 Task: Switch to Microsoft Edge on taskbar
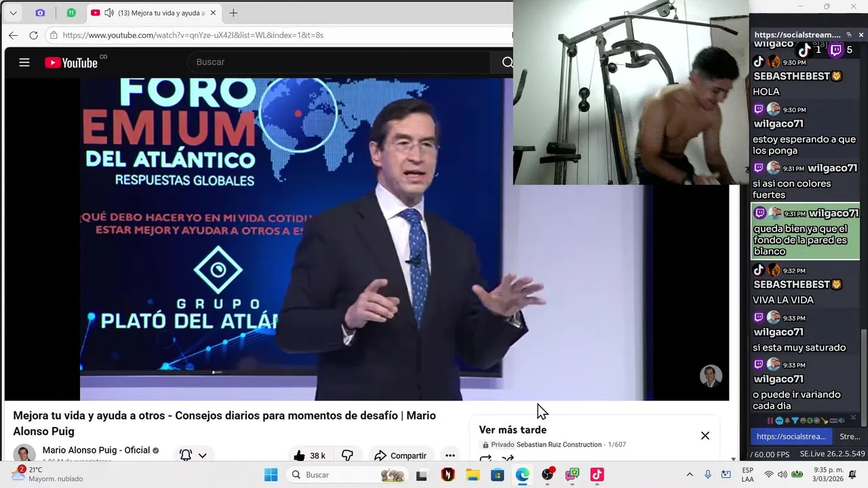pyautogui.click(x=522, y=475)
